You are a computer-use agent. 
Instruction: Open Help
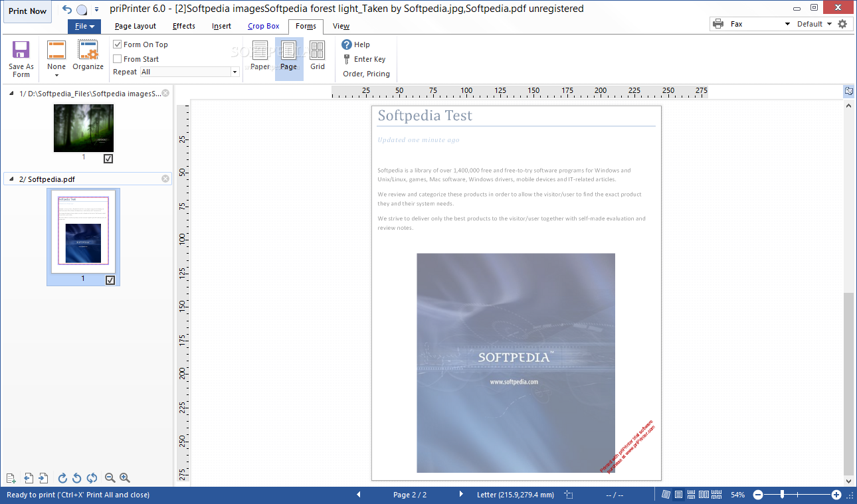point(356,44)
